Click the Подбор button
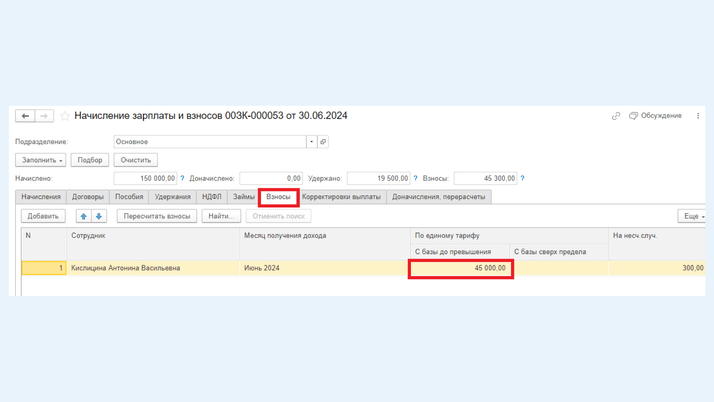The image size is (714, 402). tap(90, 160)
